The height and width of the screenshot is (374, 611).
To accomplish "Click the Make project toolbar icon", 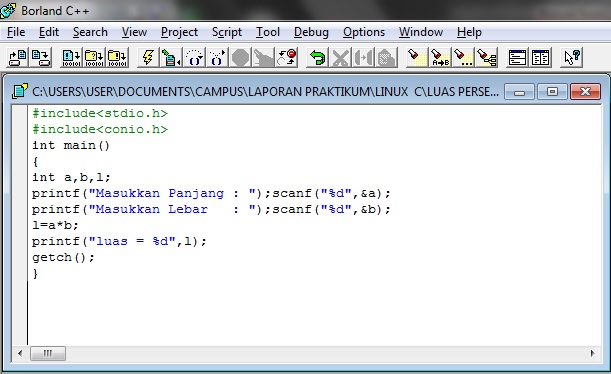I will (x=94, y=58).
